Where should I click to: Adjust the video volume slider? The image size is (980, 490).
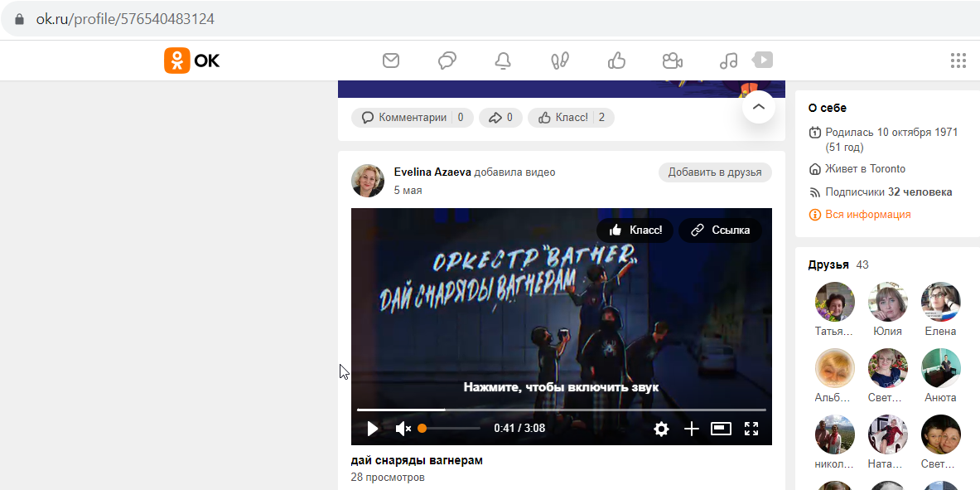[x=449, y=429]
